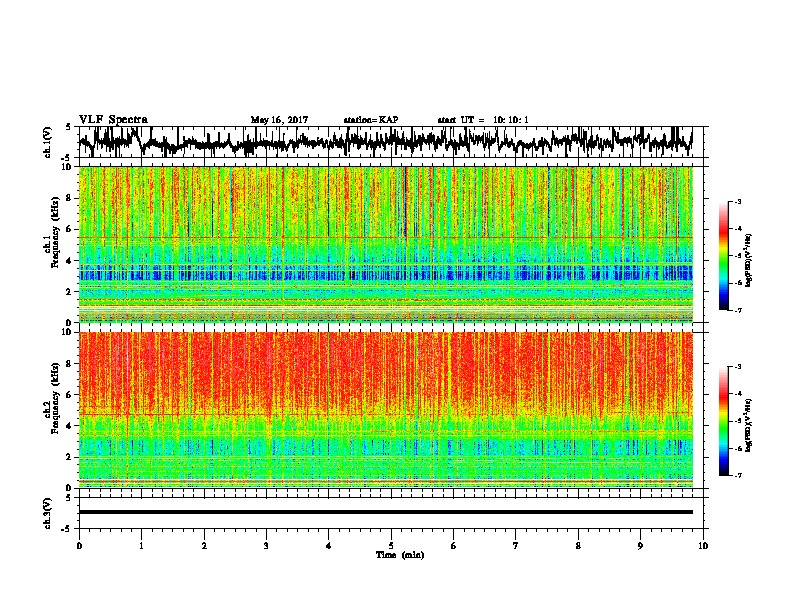The width and height of the screenshot is (792, 612).
Task: Click the 9 minute tick label on time axis
Action: tap(640, 546)
